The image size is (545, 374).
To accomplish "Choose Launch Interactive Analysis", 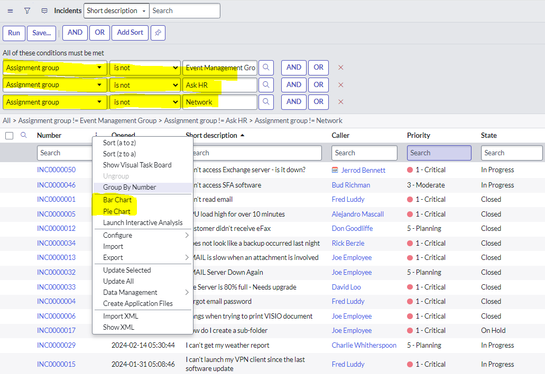I will [x=143, y=222].
